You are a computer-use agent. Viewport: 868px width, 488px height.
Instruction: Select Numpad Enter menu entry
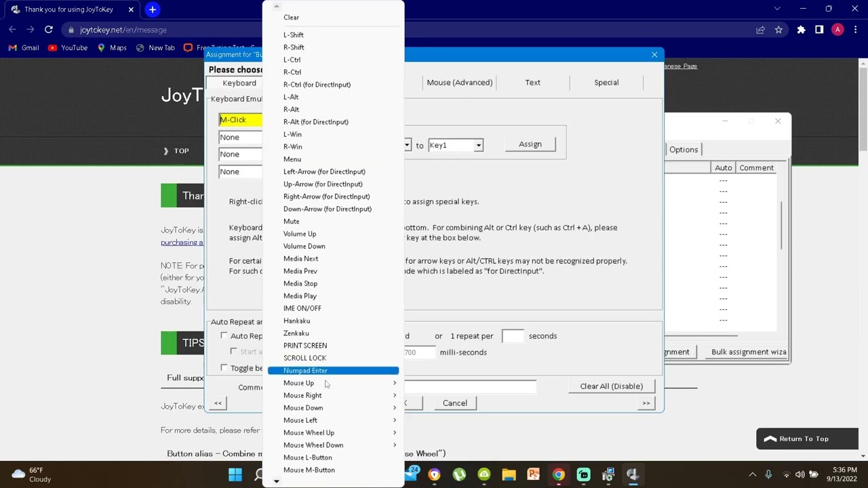pos(333,371)
